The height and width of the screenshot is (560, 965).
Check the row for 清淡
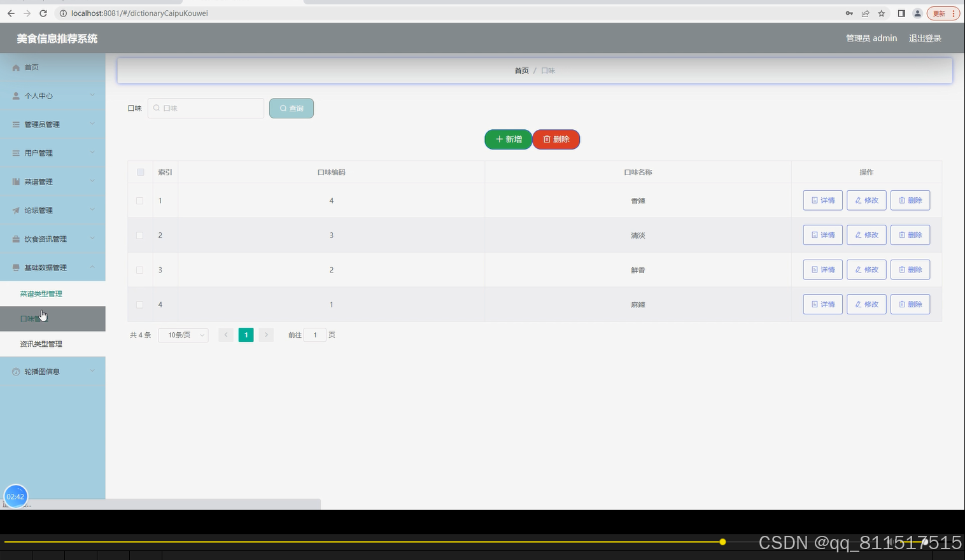[139, 235]
